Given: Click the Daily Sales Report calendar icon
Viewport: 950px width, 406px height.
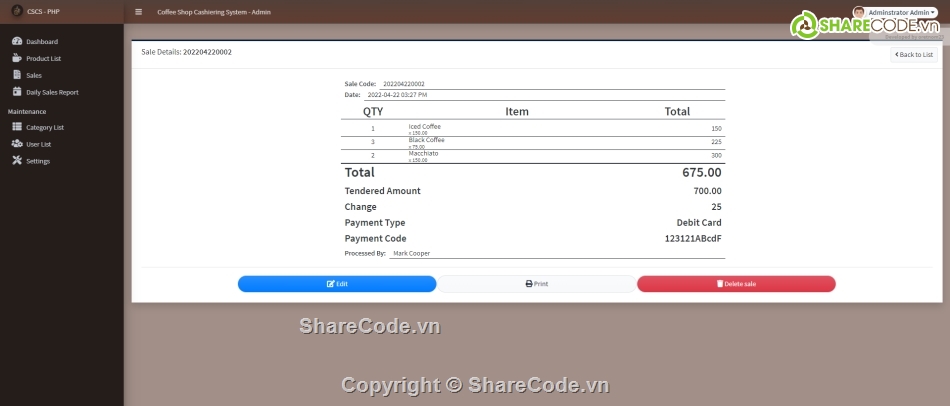Looking at the screenshot, I should tap(17, 92).
